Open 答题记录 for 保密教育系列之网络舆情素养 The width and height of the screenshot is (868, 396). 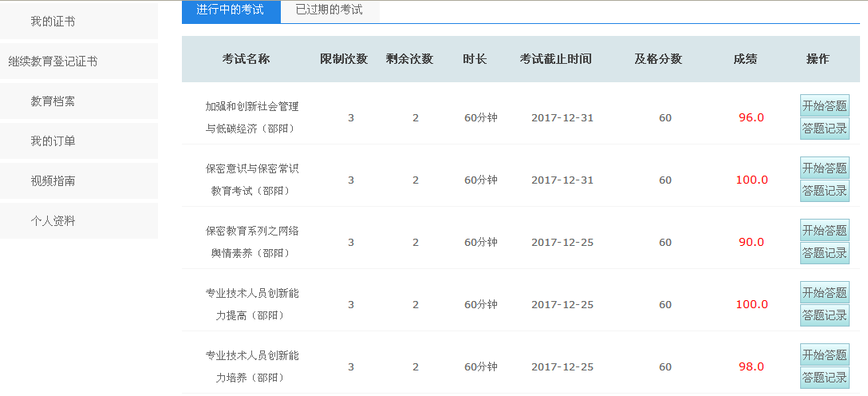[x=824, y=253]
